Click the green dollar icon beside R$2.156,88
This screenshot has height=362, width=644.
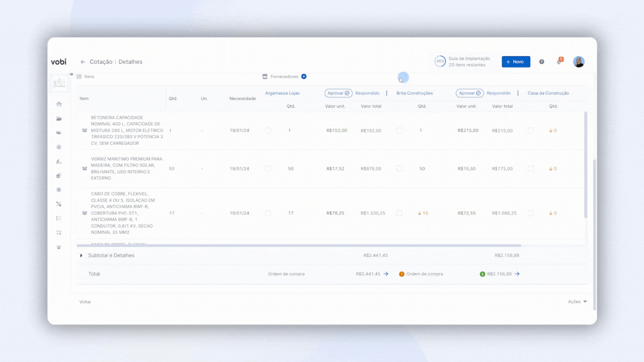tap(482, 274)
